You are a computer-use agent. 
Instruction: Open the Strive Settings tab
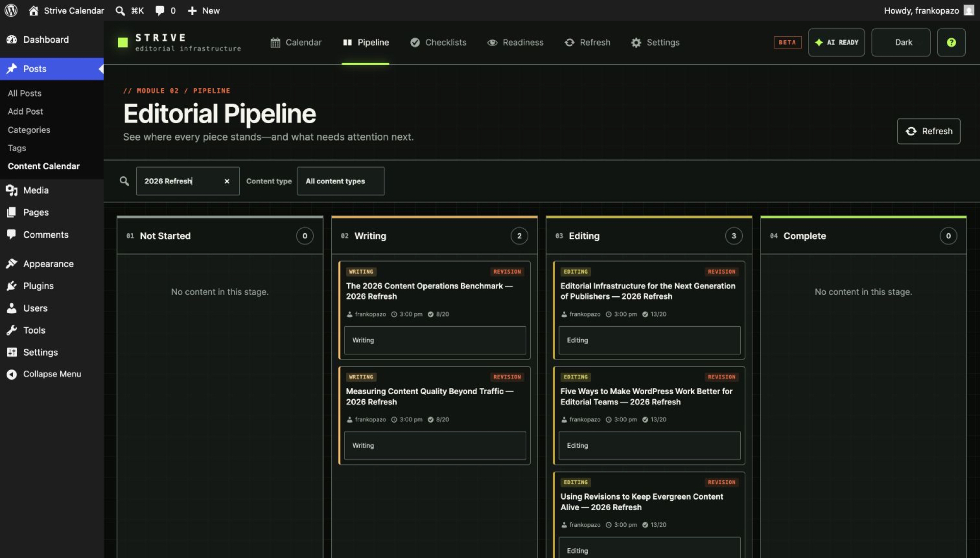pyautogui.click(x=655, y=42)
